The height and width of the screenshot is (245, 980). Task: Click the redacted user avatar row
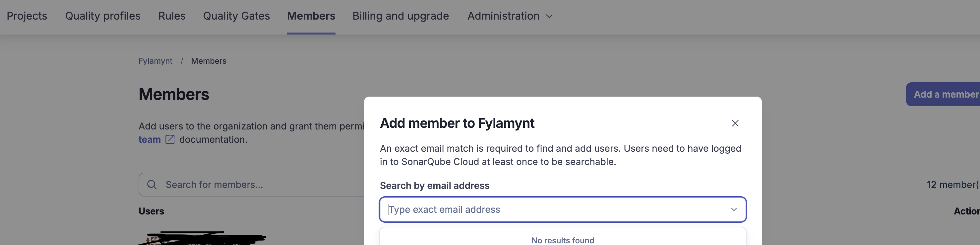point(202,238)
